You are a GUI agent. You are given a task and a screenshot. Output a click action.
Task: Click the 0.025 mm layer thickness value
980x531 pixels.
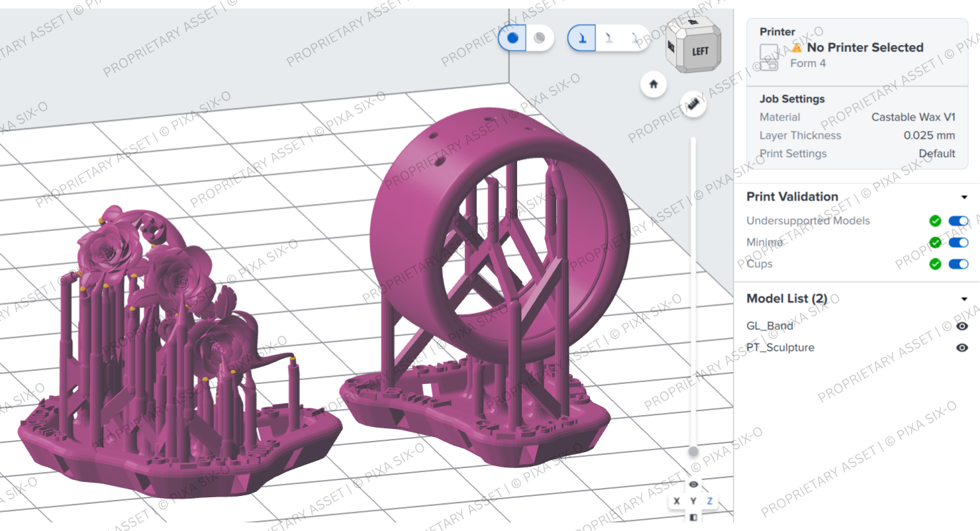coord(929,135)
